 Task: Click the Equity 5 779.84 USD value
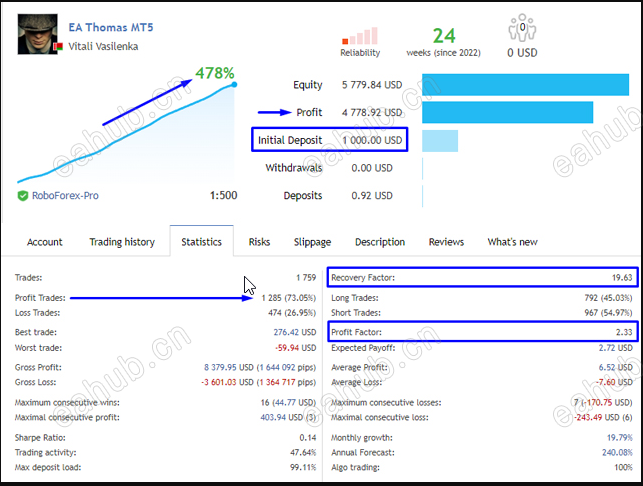click(x=372, y=85)
